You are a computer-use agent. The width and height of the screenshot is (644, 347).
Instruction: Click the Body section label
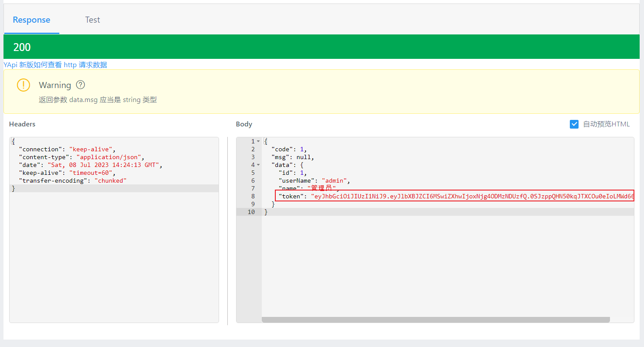pos(244,124)
